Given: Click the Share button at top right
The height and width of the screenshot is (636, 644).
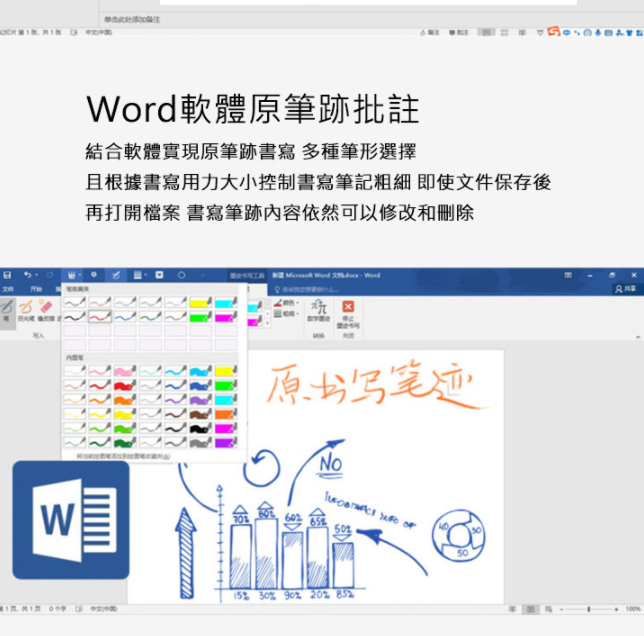Looking at the screenshot, I should (627, 288).
